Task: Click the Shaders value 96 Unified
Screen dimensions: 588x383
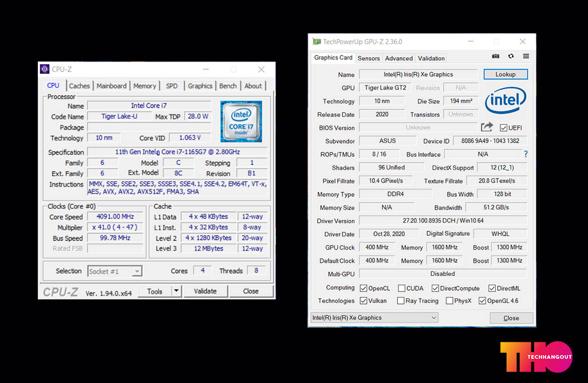Action: tap(391, 167)
